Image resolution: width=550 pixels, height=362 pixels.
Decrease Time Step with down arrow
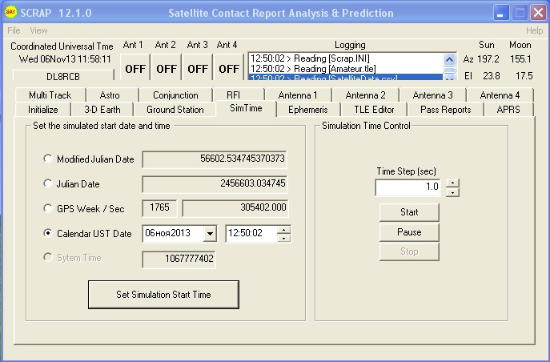click(453, 192)
